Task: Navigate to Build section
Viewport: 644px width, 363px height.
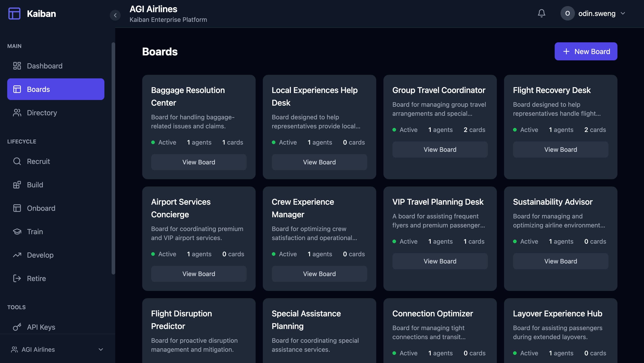Action: pos(56,185)
